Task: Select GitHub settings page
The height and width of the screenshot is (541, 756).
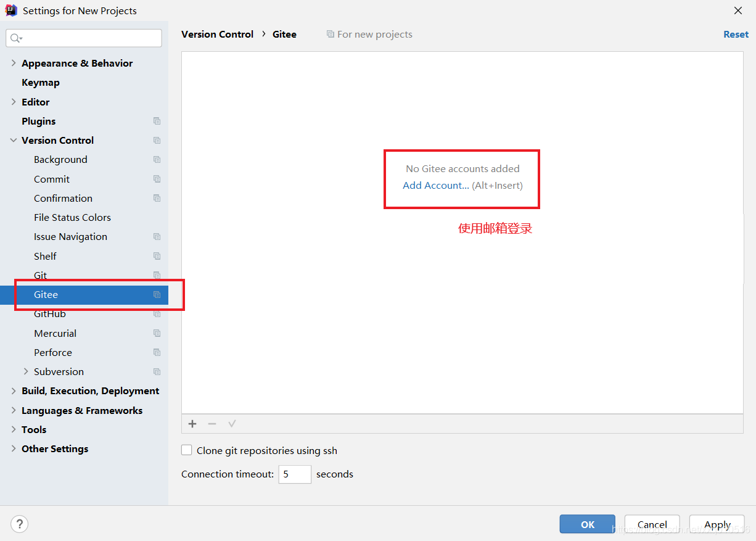Action: [50, 313]
